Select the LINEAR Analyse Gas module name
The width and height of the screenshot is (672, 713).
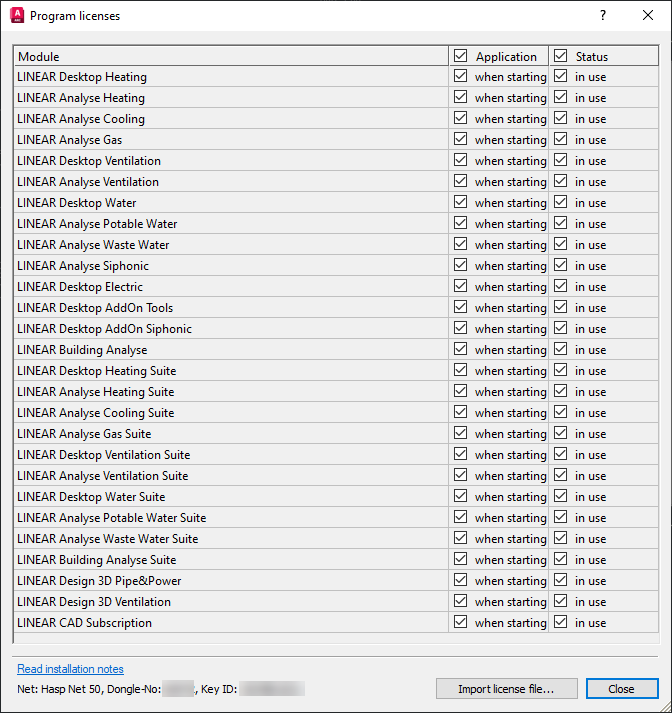(70, 140)
